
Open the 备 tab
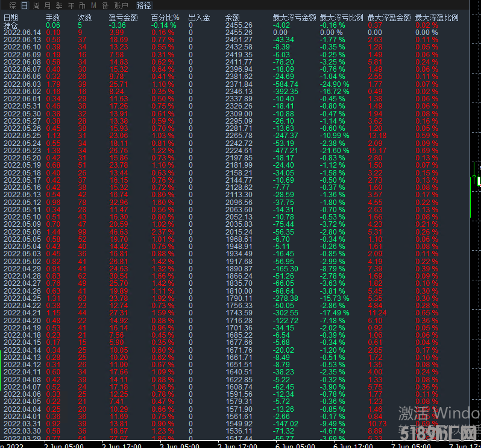105,5
